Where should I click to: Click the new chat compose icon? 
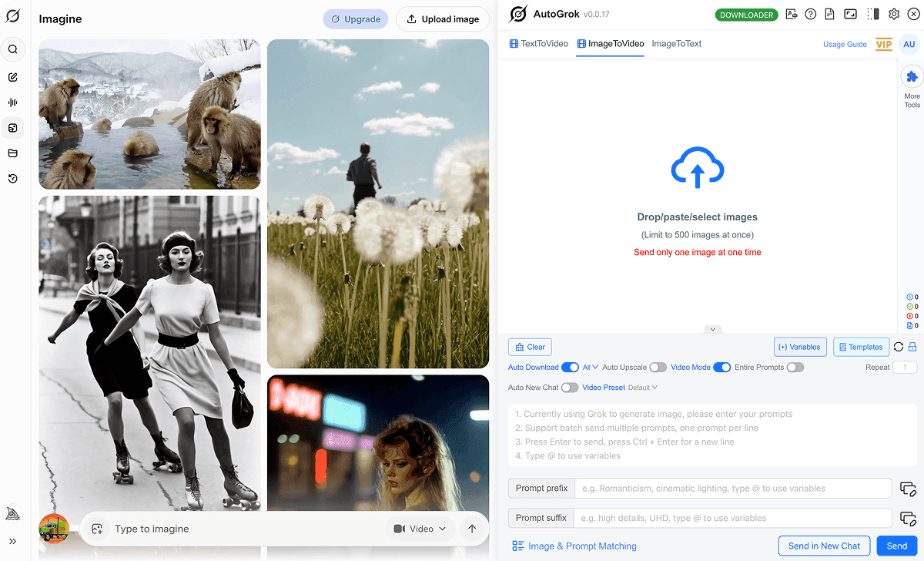point(13,77)
